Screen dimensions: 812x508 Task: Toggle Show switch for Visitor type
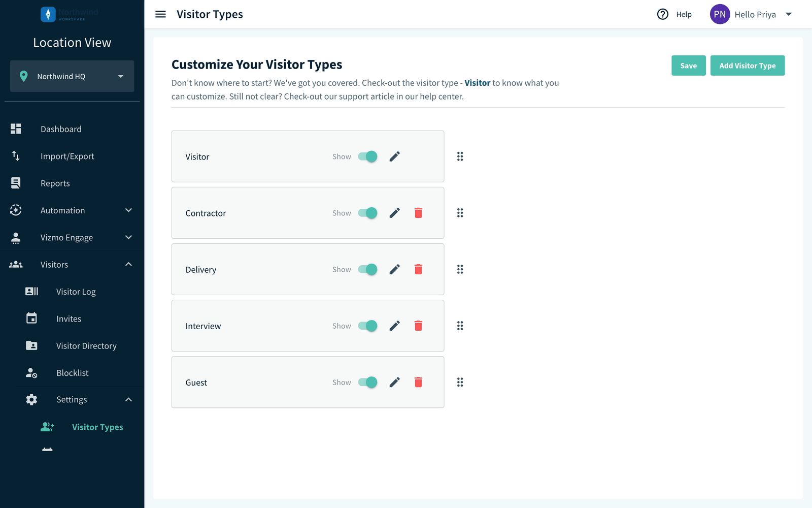[367, 156]
